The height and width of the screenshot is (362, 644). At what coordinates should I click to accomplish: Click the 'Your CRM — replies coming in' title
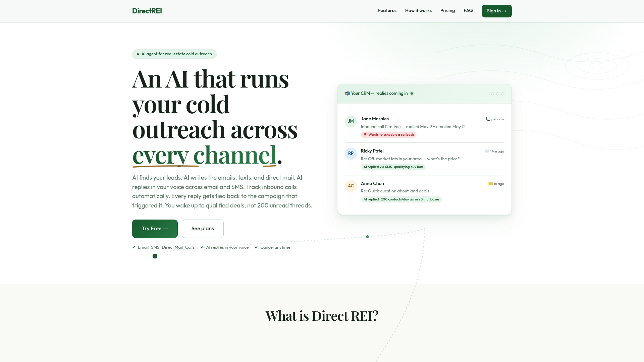[x=379, y=94]
